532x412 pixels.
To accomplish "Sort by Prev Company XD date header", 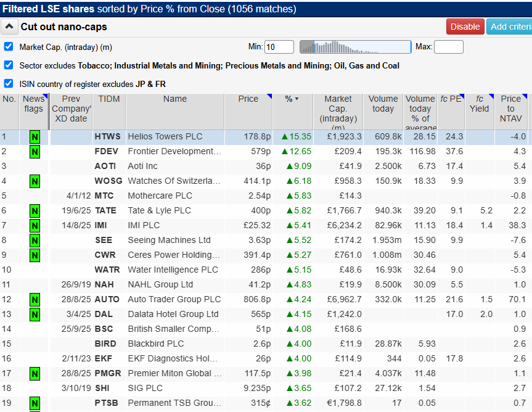I will [x=71, y=111].
